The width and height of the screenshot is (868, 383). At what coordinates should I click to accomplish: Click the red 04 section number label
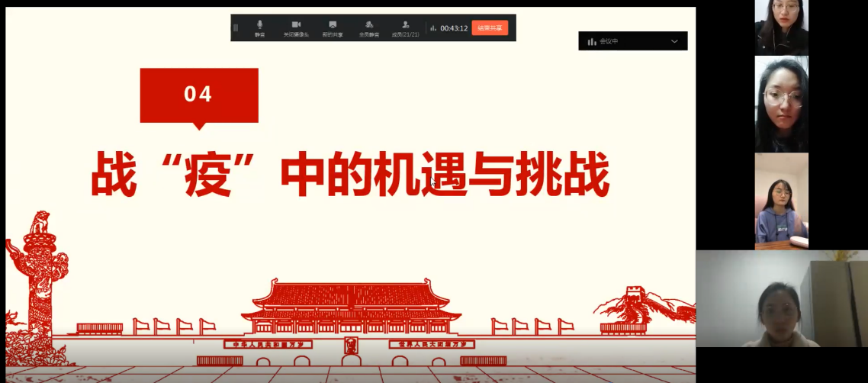click(x=199, y=95)
